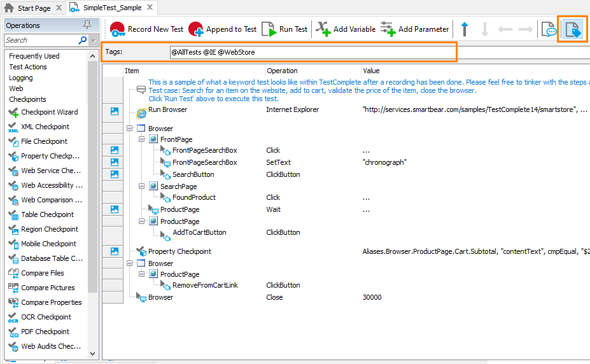Click Append to Test button
Image resolution: width=590 pixels, height=364 pixels.
[222, 29]
